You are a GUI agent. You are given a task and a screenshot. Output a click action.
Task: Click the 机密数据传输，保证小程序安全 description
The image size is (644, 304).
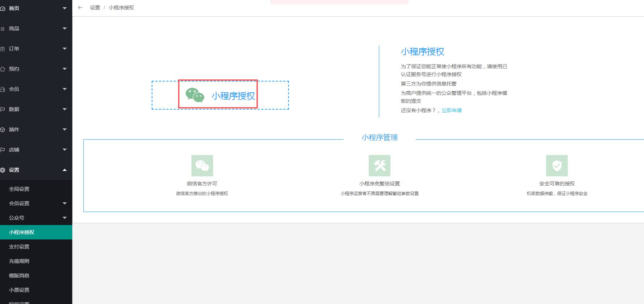[x=557, y=194]
